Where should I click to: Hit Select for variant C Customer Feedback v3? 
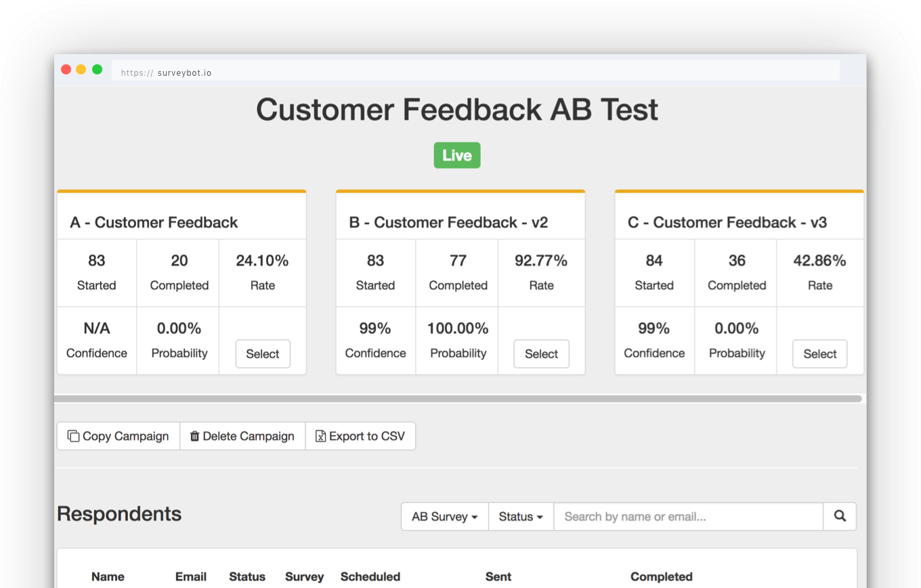tap(819, 354)
